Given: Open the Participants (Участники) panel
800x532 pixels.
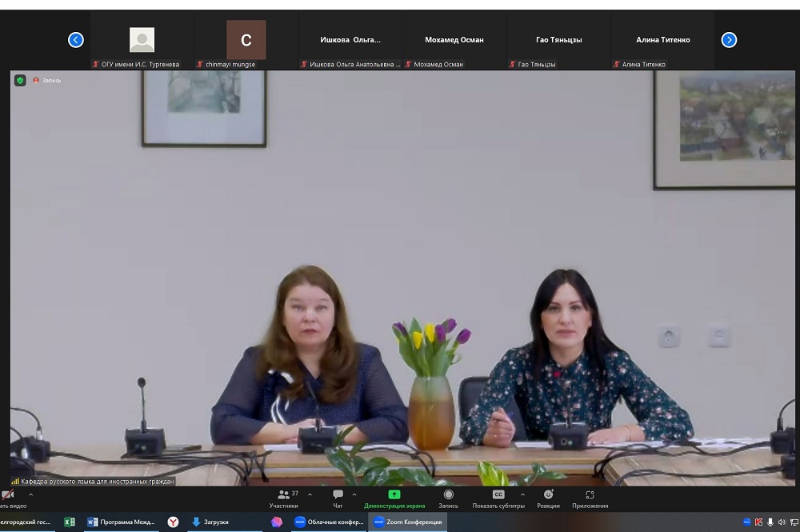Looking at the screenshot, I should [x=283, y=498].
